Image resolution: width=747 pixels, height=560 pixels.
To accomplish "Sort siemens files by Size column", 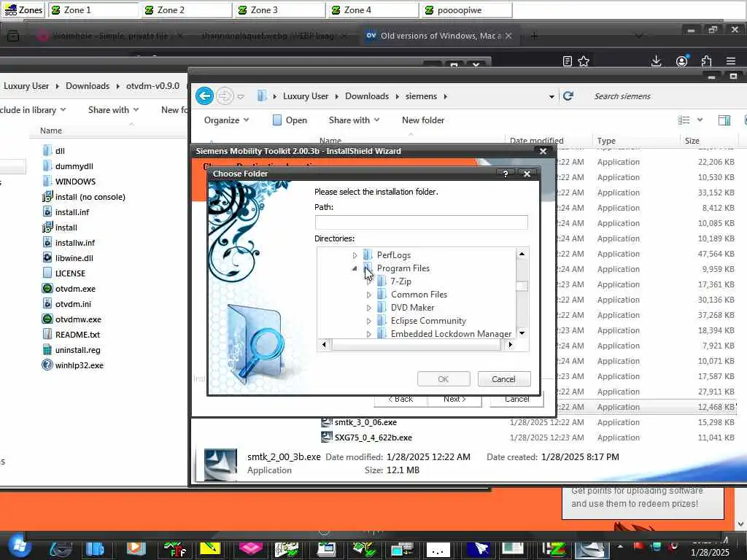I will click(692, 141).
